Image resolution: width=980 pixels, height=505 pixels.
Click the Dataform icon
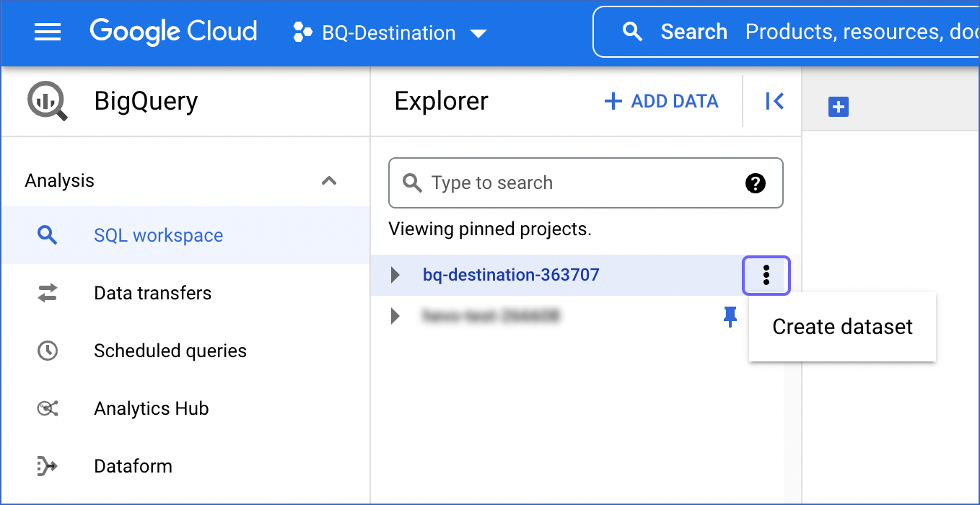pyautogui.click(x=47, y=466)
